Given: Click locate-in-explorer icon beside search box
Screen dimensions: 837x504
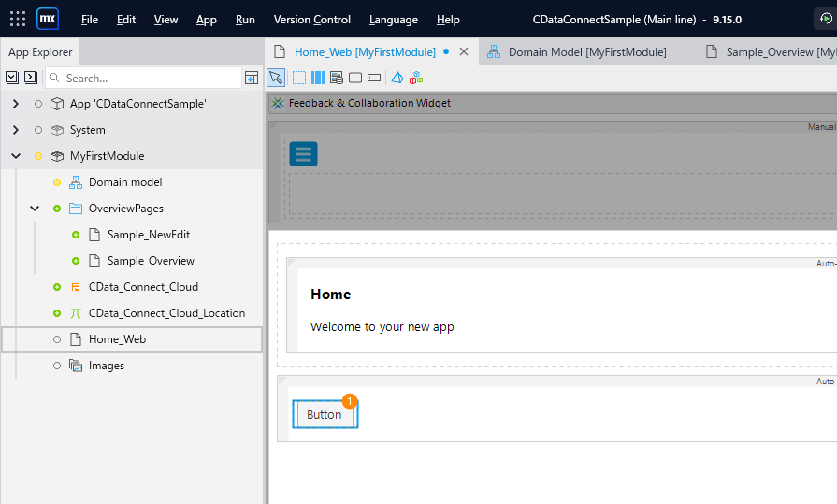Looking at the screenshot, I should tap(252, 78).
